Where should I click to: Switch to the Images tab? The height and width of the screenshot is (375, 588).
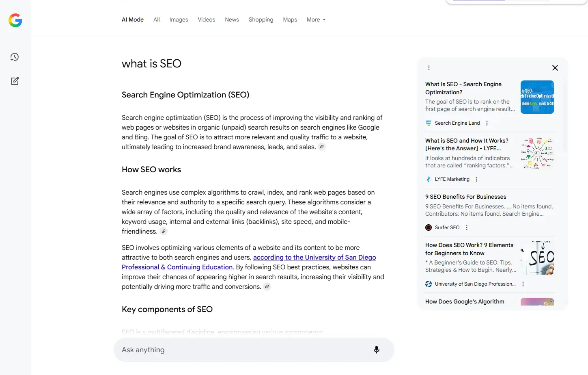pos(179,20)
